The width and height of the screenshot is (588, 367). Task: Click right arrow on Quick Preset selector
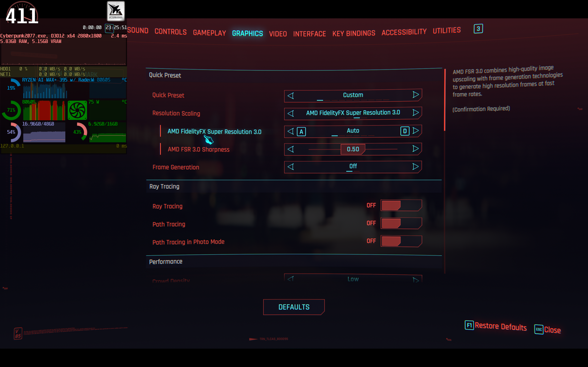tap(415, 95)
